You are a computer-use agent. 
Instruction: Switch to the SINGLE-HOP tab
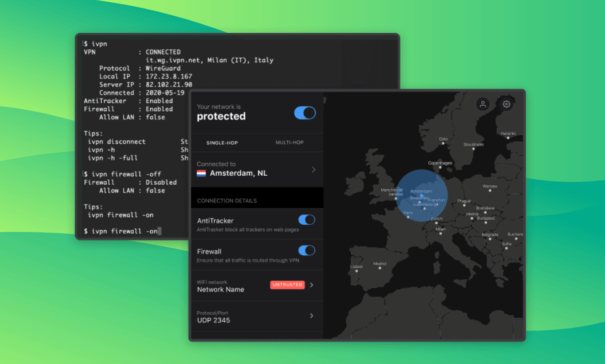coord(222,143)
